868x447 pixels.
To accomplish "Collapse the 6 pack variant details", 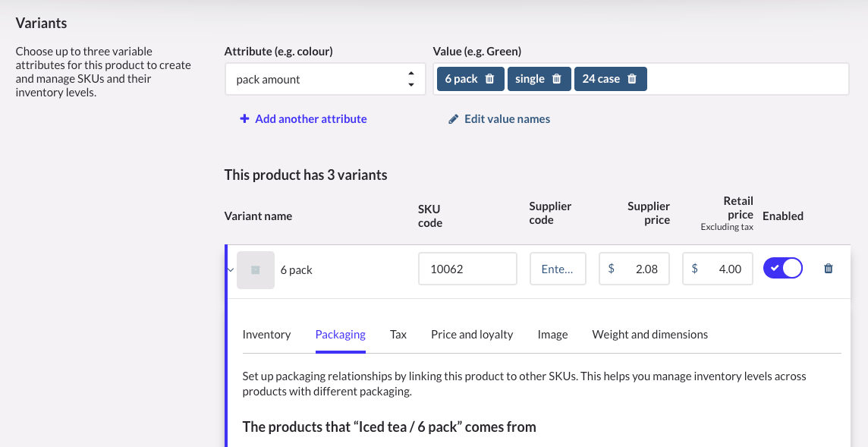I will point(231,269).
